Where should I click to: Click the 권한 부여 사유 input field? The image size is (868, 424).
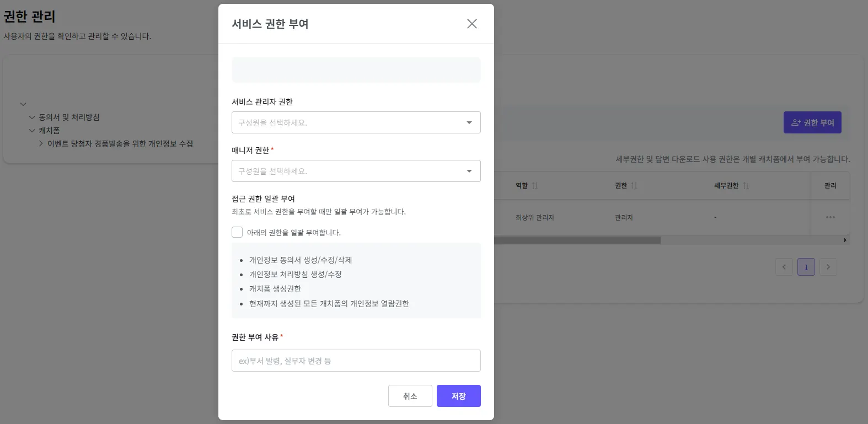356,361
